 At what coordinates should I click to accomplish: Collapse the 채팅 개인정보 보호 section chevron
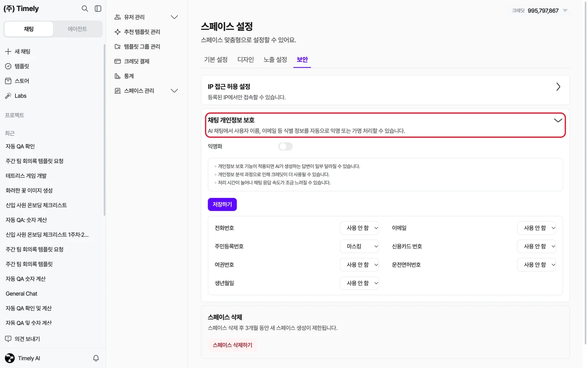558,120
